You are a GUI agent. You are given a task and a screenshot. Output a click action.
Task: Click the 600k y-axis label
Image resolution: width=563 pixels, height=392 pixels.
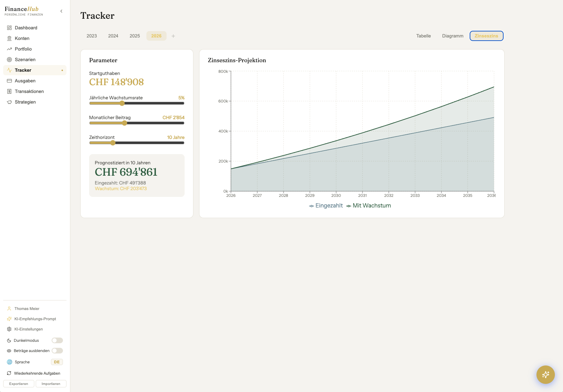pyautogui.click(x=223, y=101)
